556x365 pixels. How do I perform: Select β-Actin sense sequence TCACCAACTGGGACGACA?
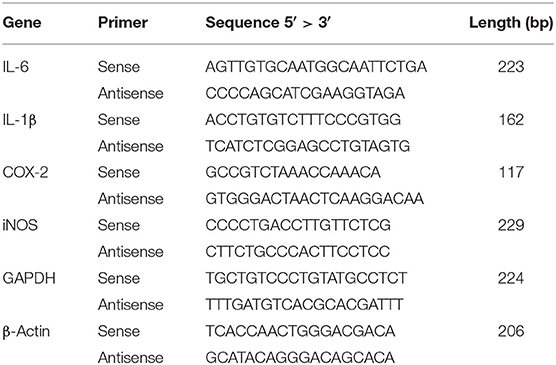click(300, 331)
